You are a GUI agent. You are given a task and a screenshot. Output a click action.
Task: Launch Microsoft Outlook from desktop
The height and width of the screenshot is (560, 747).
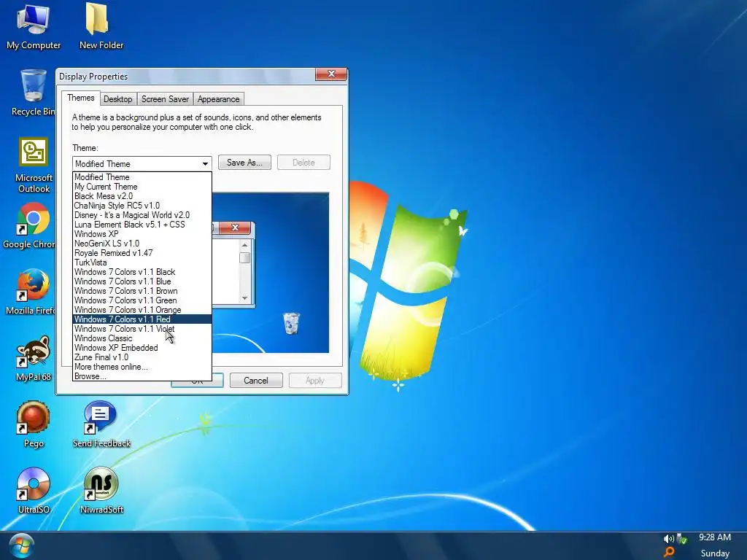pyautogui.click(x=34, y=165)
